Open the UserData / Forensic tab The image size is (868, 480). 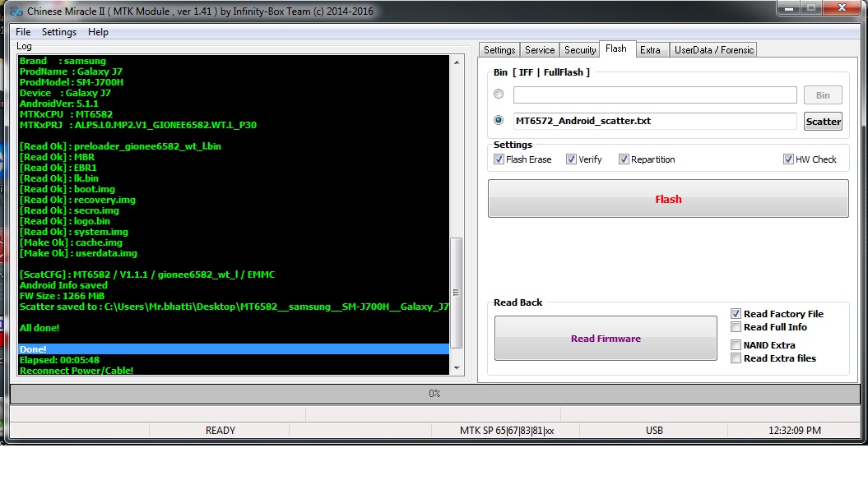pos(713,50)
